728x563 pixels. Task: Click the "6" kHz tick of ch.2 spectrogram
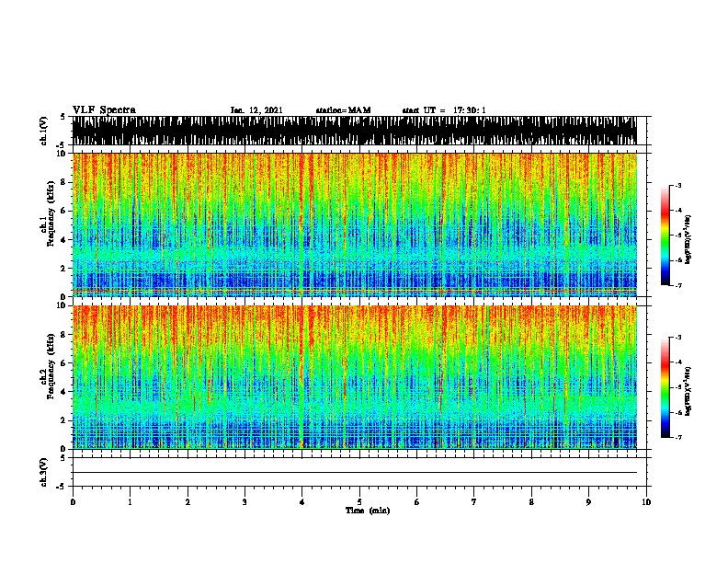coord(64,363)
